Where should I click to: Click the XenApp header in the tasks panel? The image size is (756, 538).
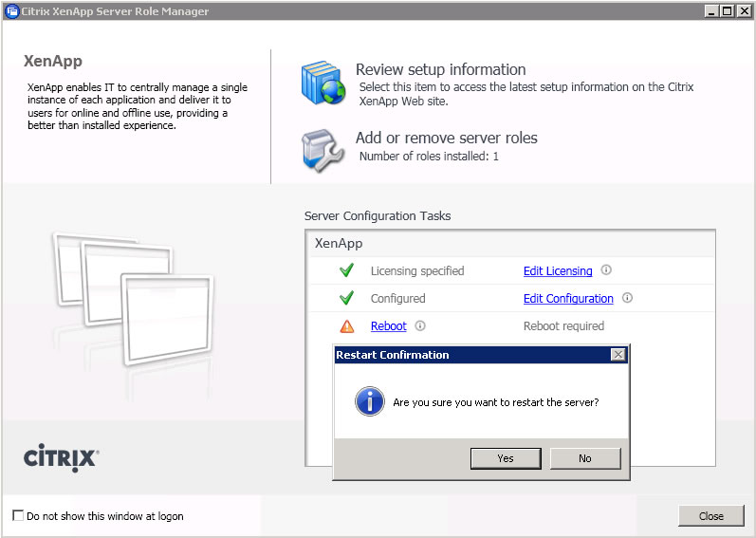tap(339, 243)
